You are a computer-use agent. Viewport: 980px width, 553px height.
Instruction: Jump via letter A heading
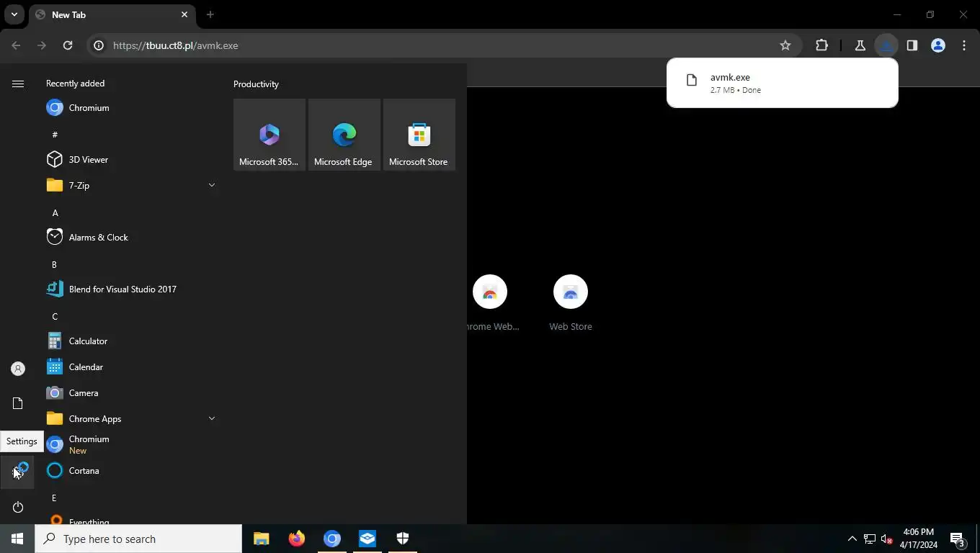[x=55, y=212]
